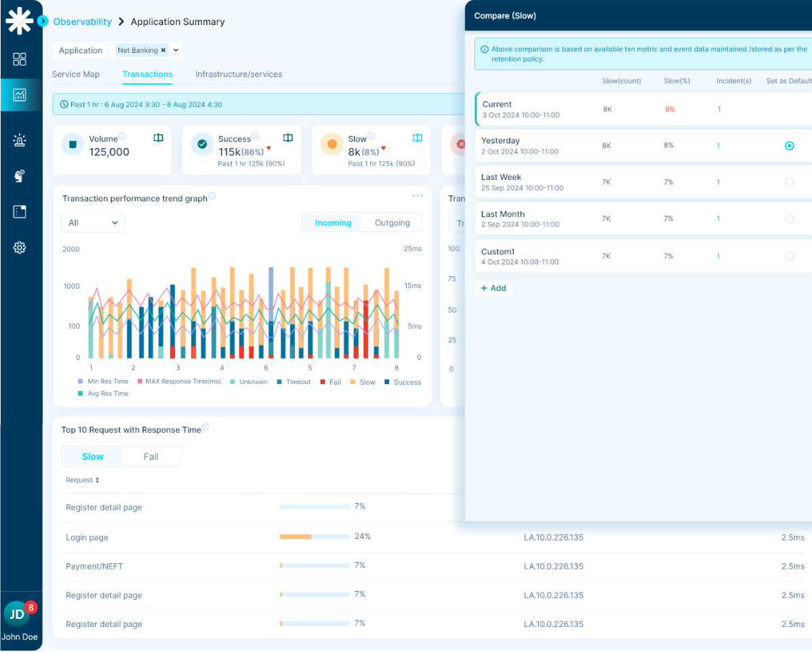Open the dashboard grid icon in sidebar
Viewport: 812px width, 652px height.
point(20,59)
